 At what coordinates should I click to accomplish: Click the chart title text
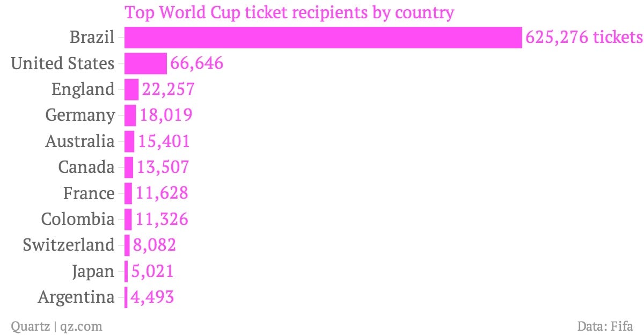coord(289,12)
